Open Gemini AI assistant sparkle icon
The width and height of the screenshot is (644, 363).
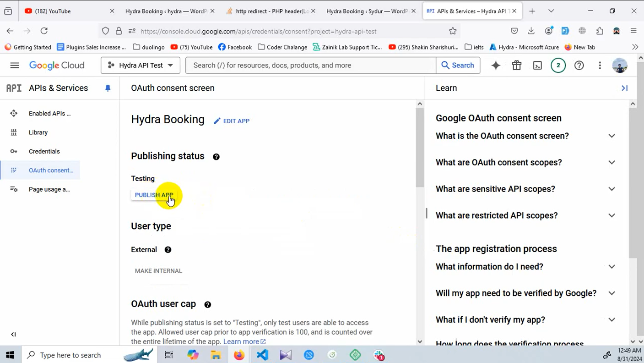496,65
